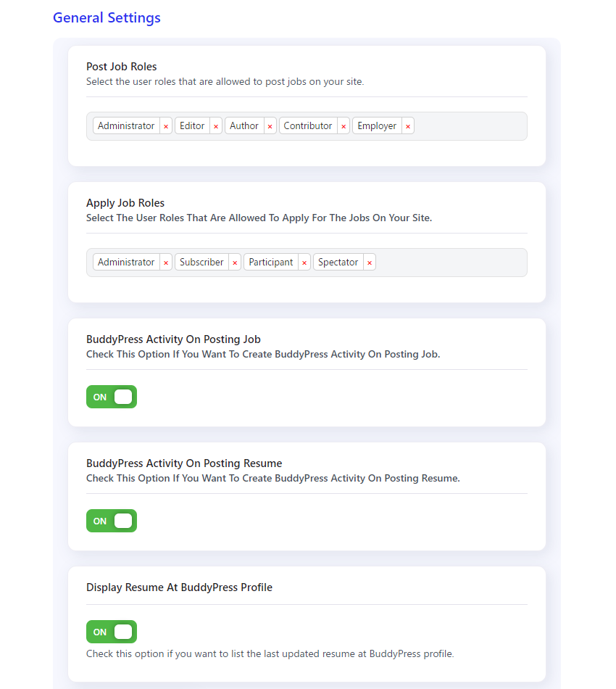Disable Display Resume At BuddyPress Profile

[x=112, y=632]
